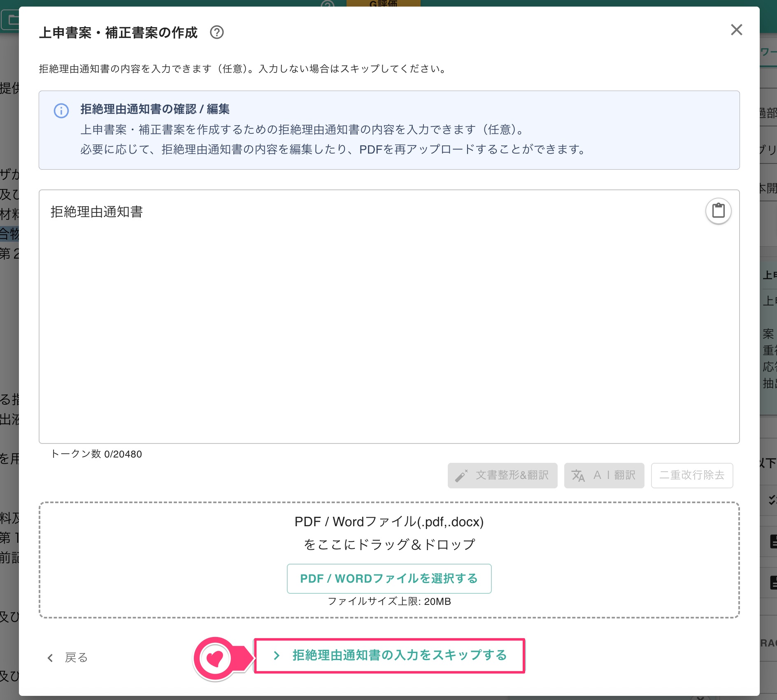Viewport: 777px width, 700px height.
Task: Skip with 拒絶理由通知書の入力をスキップする button
Action: coord(389,656)
